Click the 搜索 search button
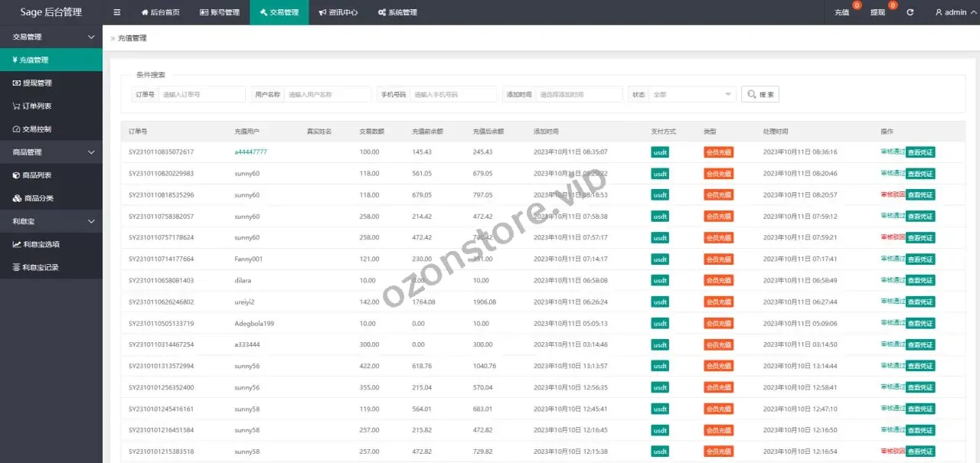This screenshot has width=980, height=463. [759, 94]
